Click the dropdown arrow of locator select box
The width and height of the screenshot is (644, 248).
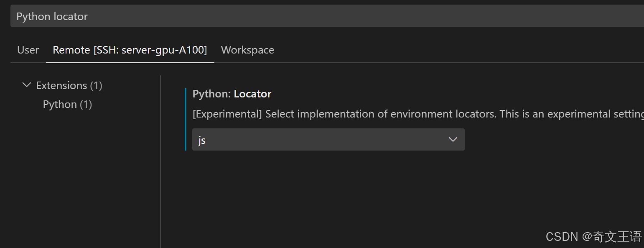[453, 140]
